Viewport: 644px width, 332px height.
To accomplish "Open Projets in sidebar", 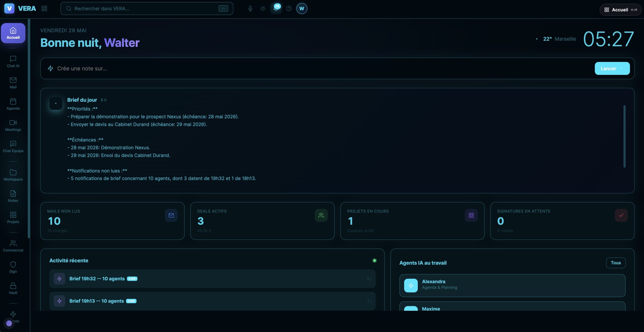I will (x=13, y=218).
